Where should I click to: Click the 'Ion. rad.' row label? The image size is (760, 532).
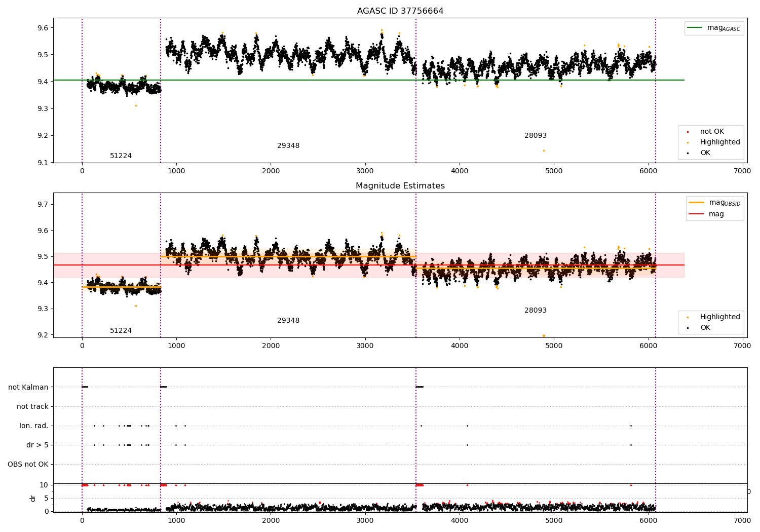(34, 426)
